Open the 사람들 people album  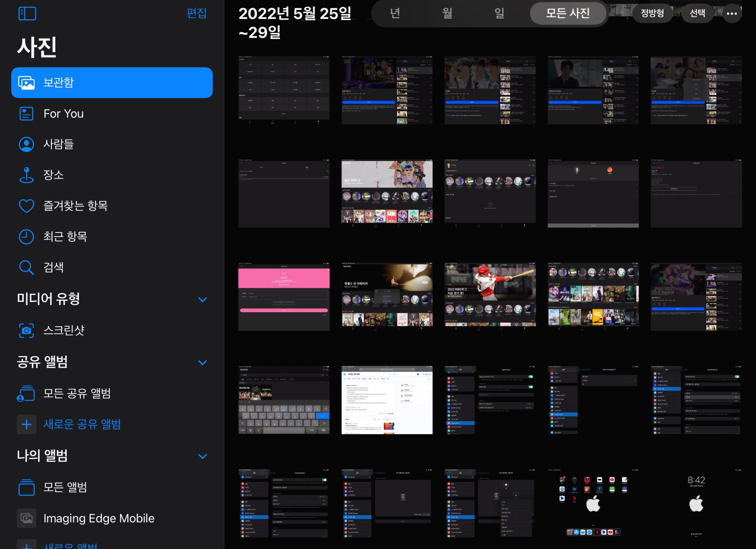click(x=58, y=144)
